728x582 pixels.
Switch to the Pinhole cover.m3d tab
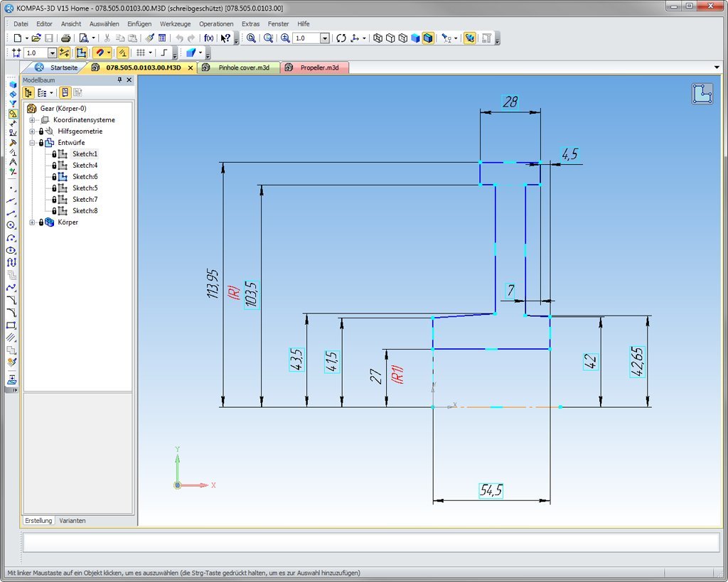[239, 68]
